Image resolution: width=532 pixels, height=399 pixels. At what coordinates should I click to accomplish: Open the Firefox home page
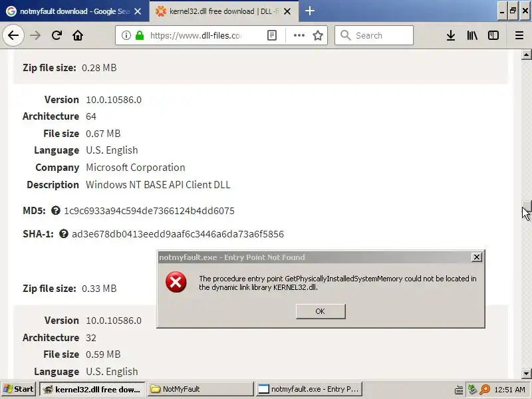tap(78, 35)
